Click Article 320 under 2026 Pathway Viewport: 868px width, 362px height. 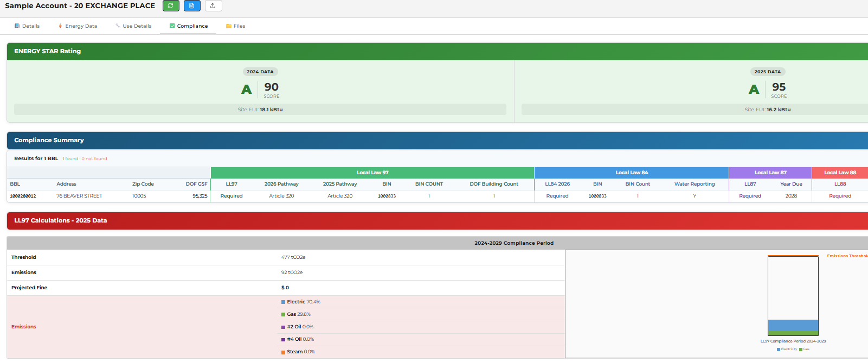[x=281, y=196]
